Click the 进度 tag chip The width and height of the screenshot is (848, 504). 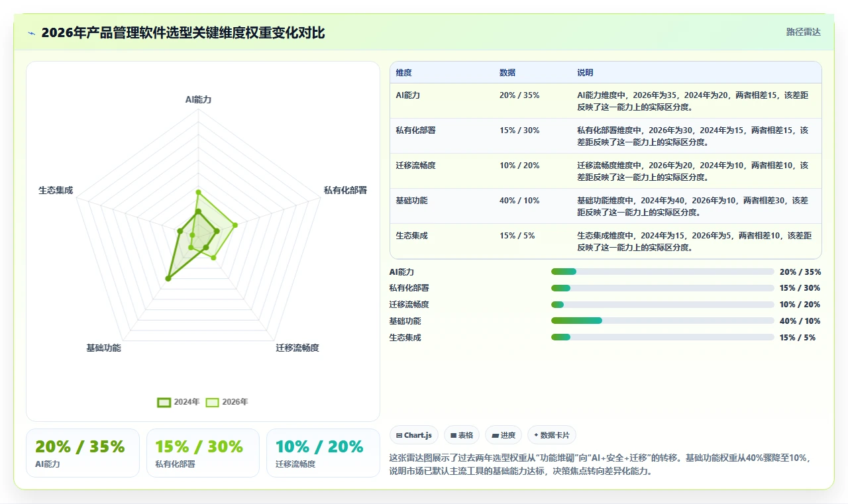pyautogui.click(x=503, y=435)
